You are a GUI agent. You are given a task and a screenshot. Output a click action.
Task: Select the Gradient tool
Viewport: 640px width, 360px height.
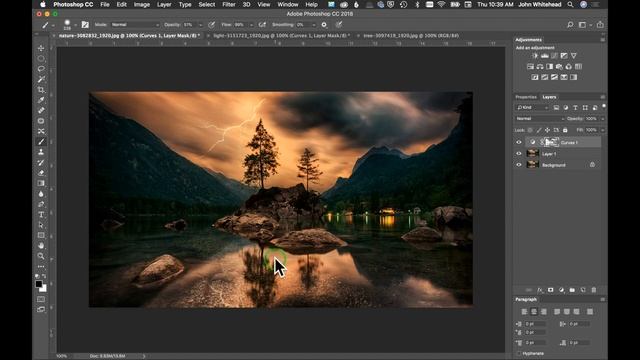point(41,183)
